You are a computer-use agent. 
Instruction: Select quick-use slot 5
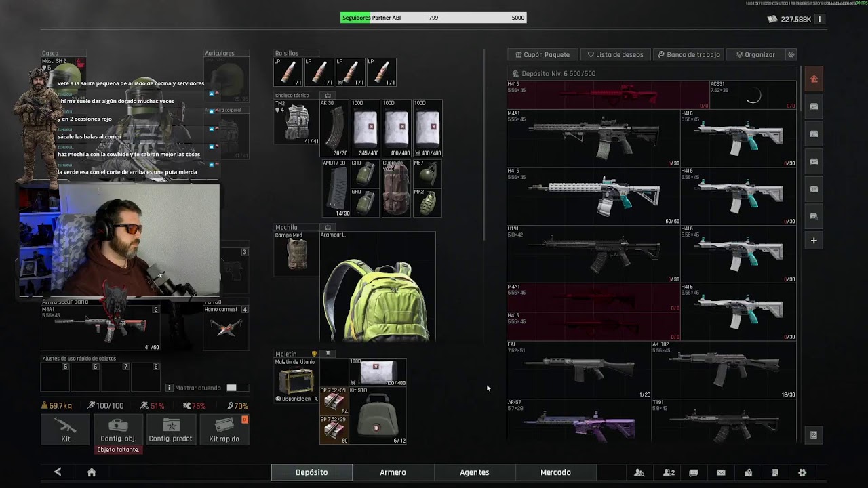tap(56, 377)
